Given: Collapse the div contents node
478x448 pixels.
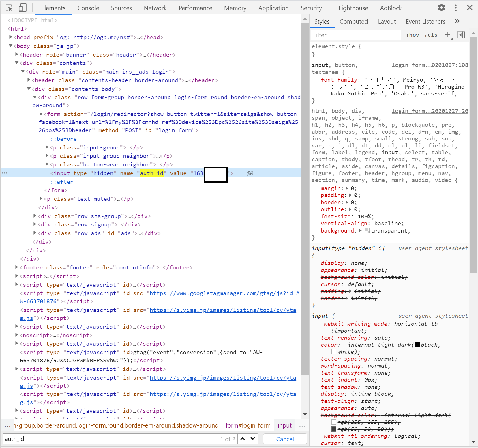Looking at the screenshot, I should click(17, 63).
